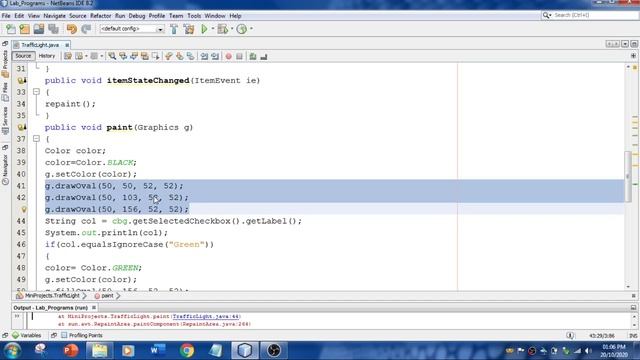
Task: Run the project with green play icon
Action: pyautogui.click(x=204, y=29)
